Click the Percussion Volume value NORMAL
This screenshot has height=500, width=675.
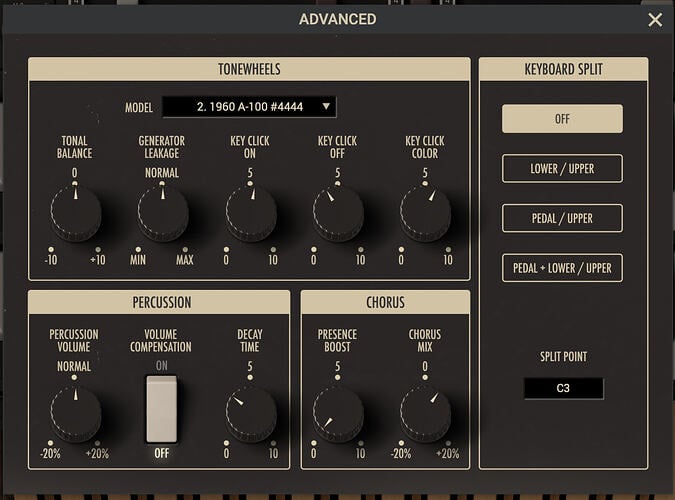point(74,366)
